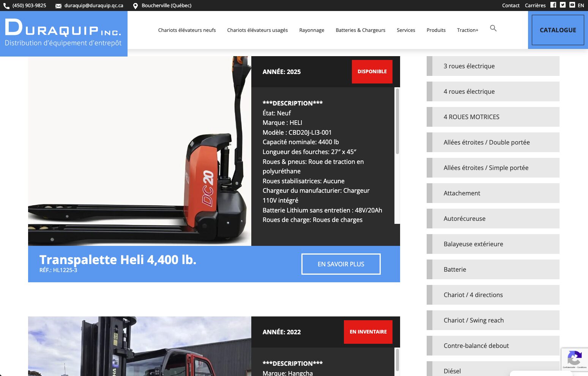This screenshot has height=376, width=588.
Task: Open Chariots élévateurs neufs menu
Action: (x=187, y=30)
